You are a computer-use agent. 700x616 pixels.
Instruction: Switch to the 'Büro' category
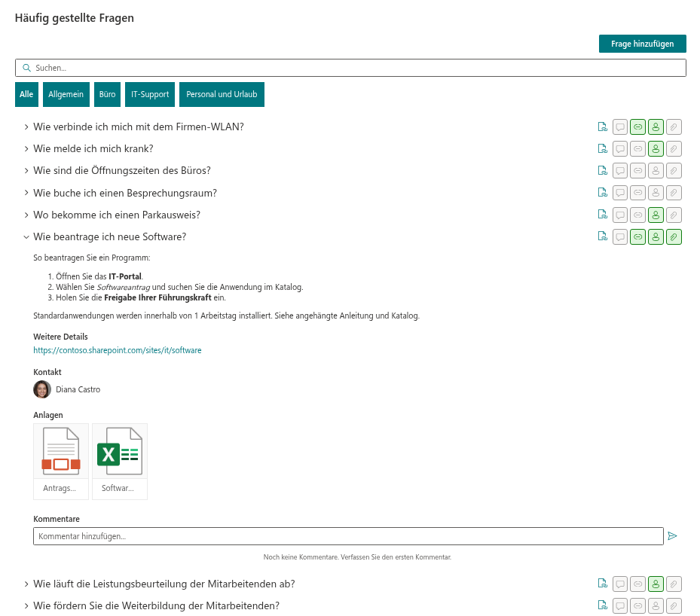pos(107,95)
